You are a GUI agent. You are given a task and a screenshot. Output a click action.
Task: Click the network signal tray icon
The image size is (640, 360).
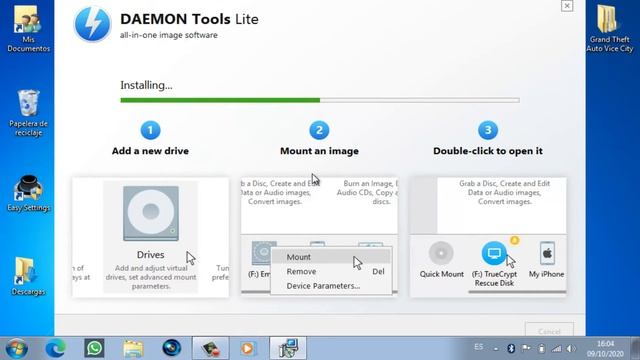coord(556,349)
